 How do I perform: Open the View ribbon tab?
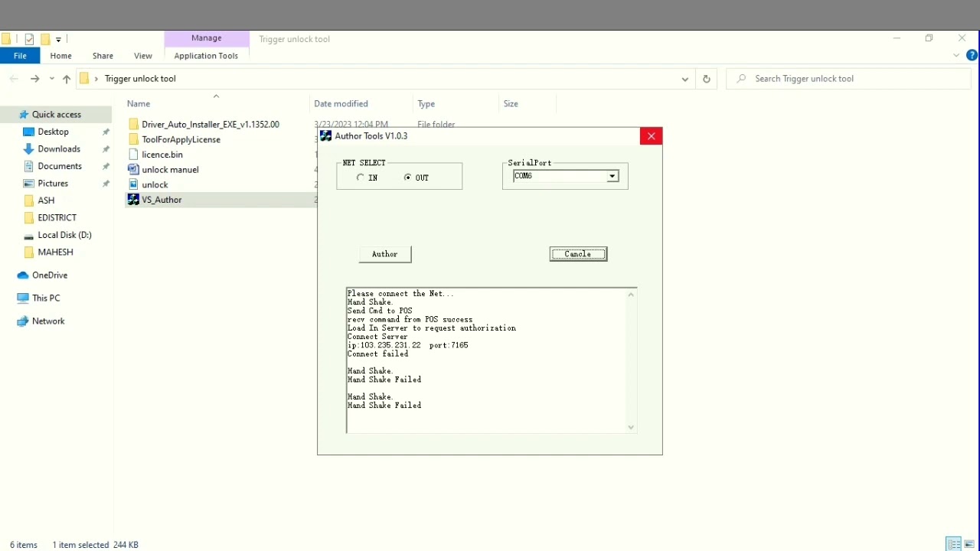point(142,56)
